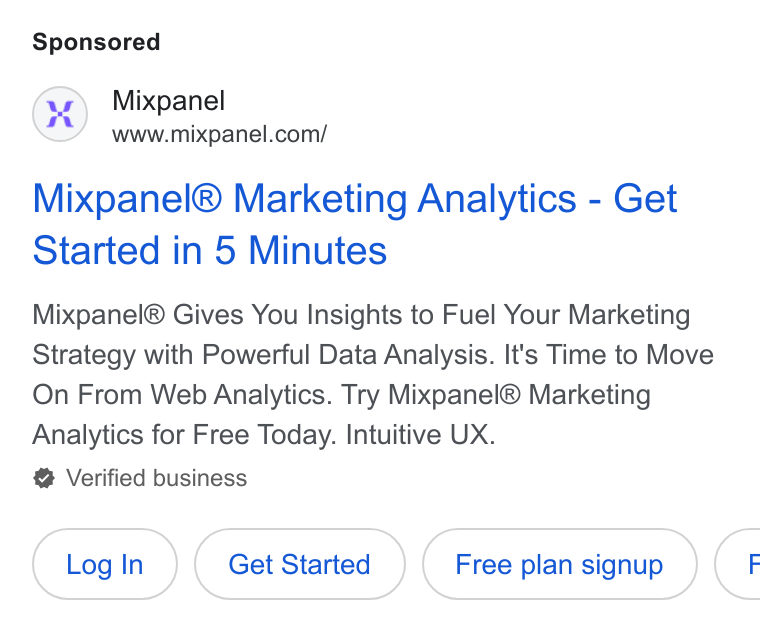This screenshot has height=632, width=760.
Task: Click the Mixpanel advertiser name beside the logo
Action: point(168,101)
